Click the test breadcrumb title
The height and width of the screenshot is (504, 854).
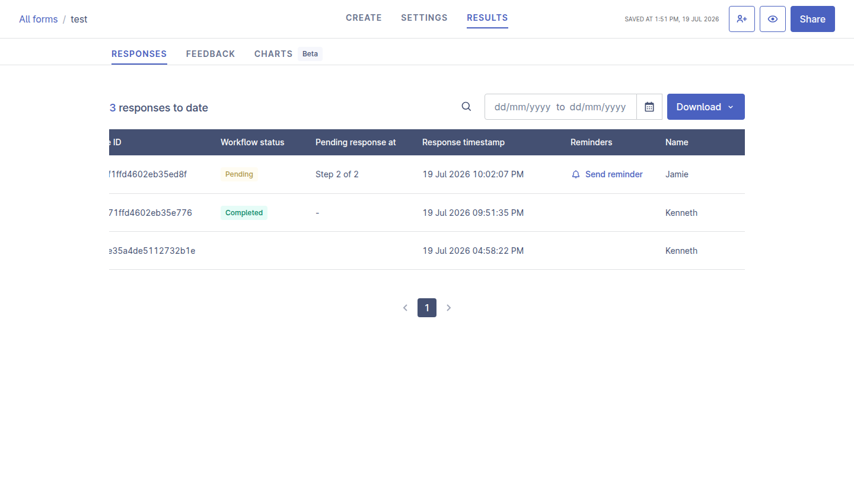79,19
